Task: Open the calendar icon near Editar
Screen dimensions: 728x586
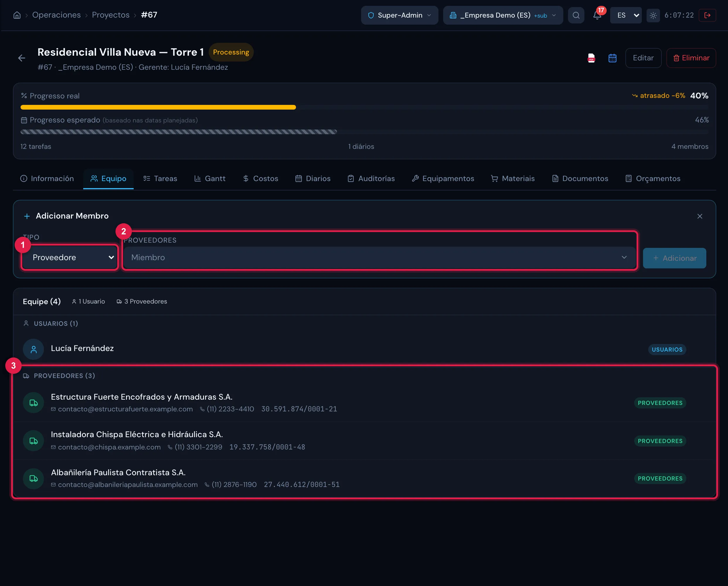Action: (x=613, y=58)
